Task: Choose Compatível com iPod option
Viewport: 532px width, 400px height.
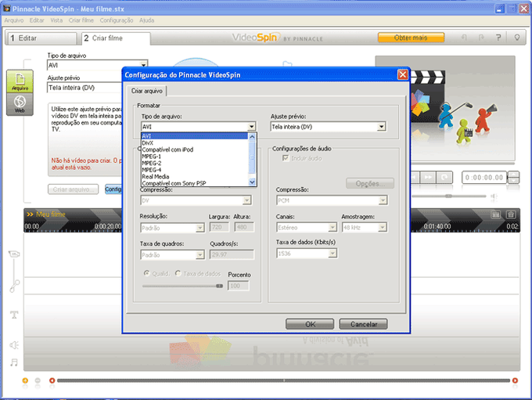Action: click(195, 150)
